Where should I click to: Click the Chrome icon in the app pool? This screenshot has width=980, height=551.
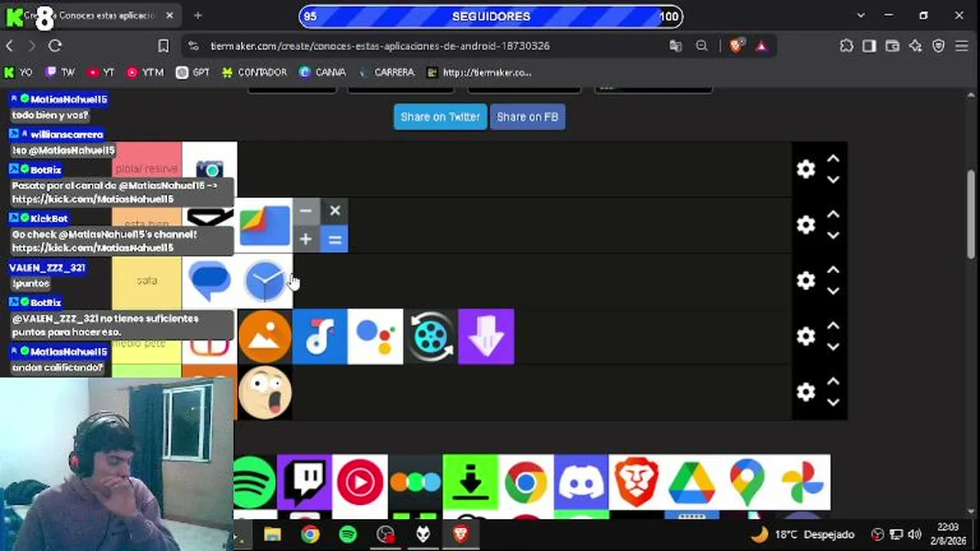525,482
